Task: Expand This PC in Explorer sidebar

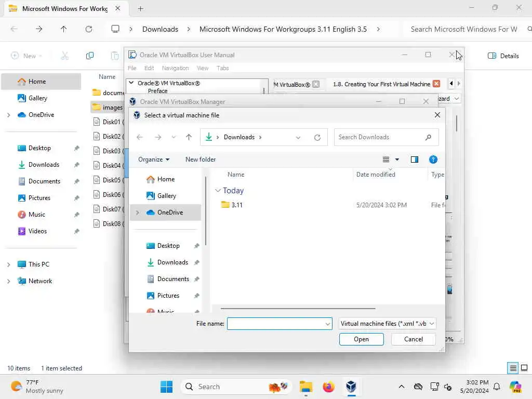Action: [9, 264]
